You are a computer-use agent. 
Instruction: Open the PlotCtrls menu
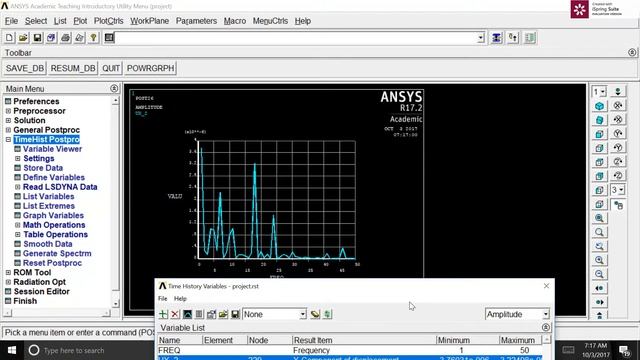[109, 21]
